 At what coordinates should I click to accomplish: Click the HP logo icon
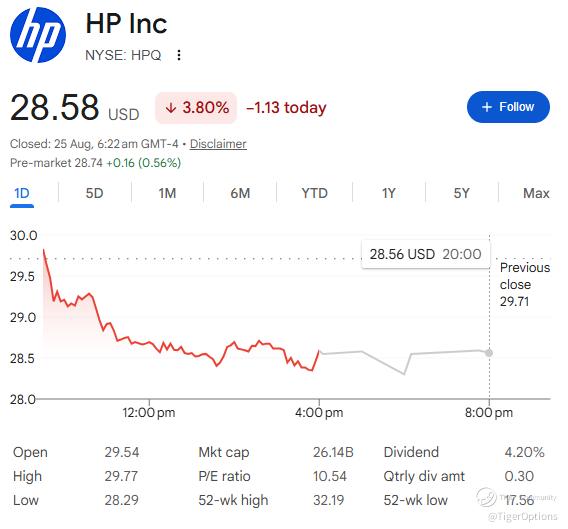click(38, 35)
